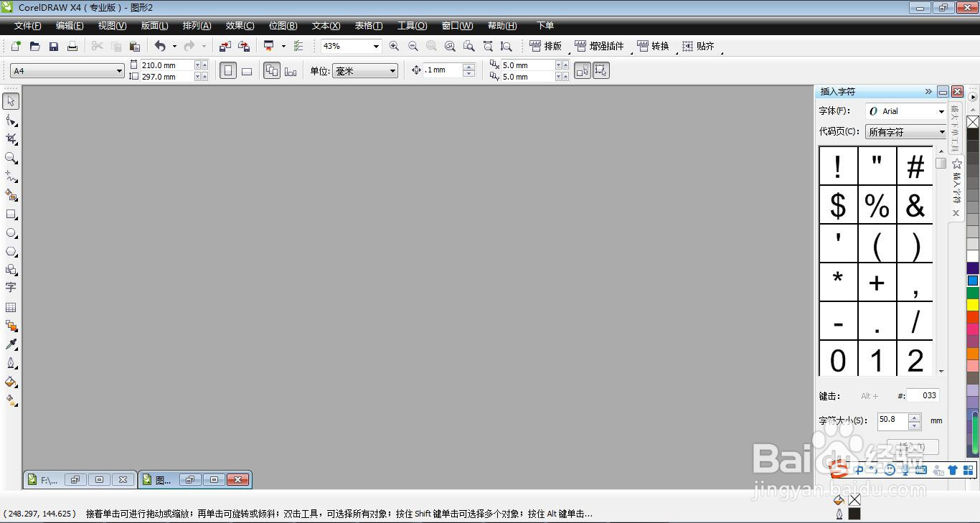Click the 增强插件 toolbar button
This screenshot has height=523, width=980.
click(600, 46)
